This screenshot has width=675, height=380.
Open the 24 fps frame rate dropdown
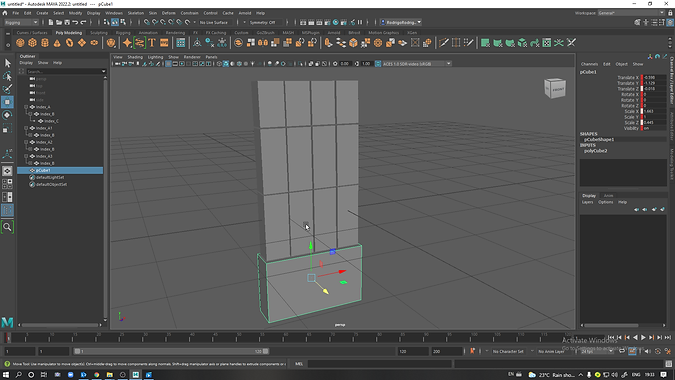pos(597,351)
